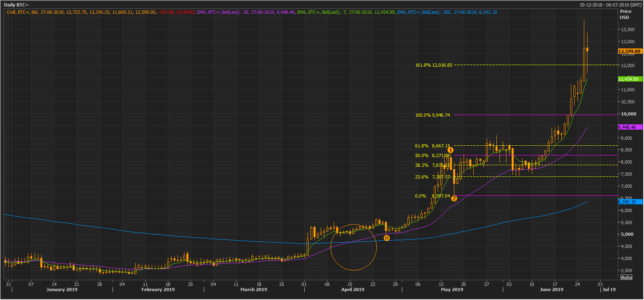Select the purple 30-period EMA legend entry

[246, 12]
